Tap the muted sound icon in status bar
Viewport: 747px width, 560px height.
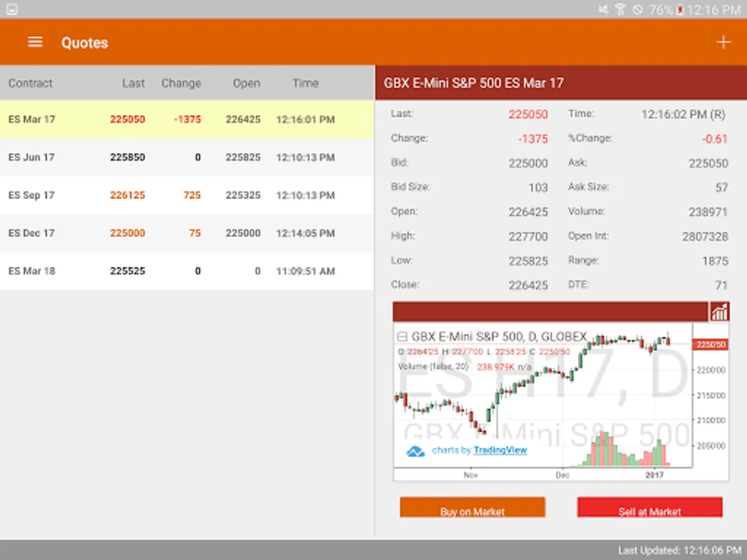603,9
